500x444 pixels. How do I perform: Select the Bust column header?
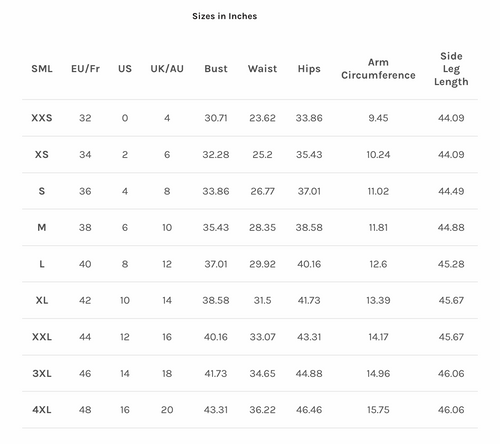click(x=216, y=69)
